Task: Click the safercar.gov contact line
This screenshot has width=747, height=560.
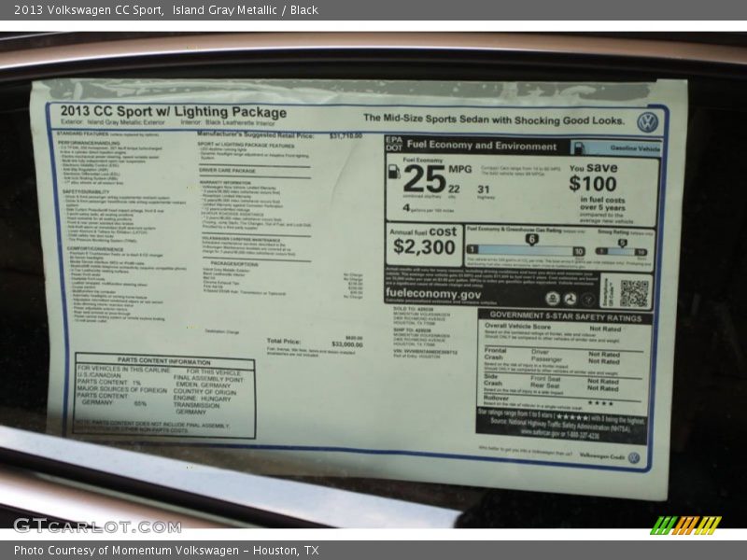Action: 559,435
